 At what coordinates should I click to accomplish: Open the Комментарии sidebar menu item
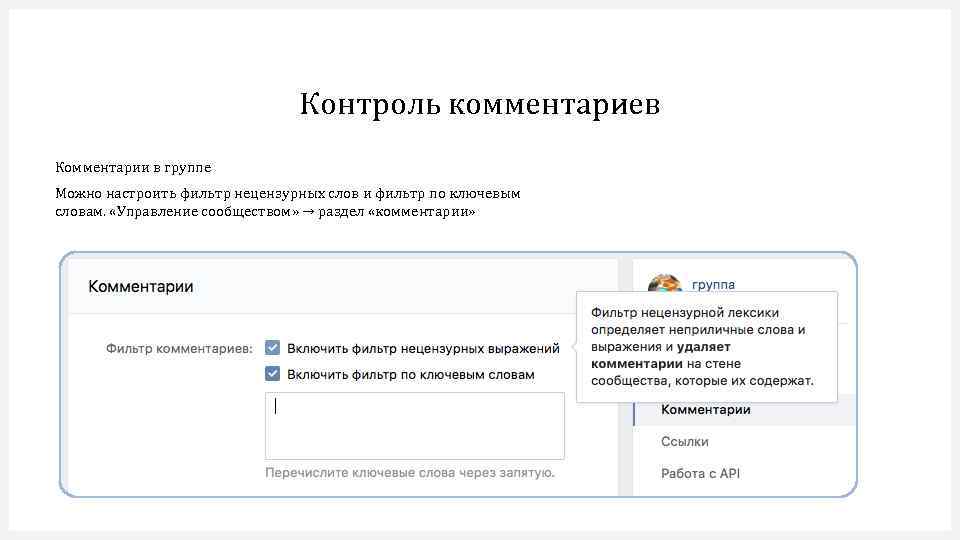(745, 410)
